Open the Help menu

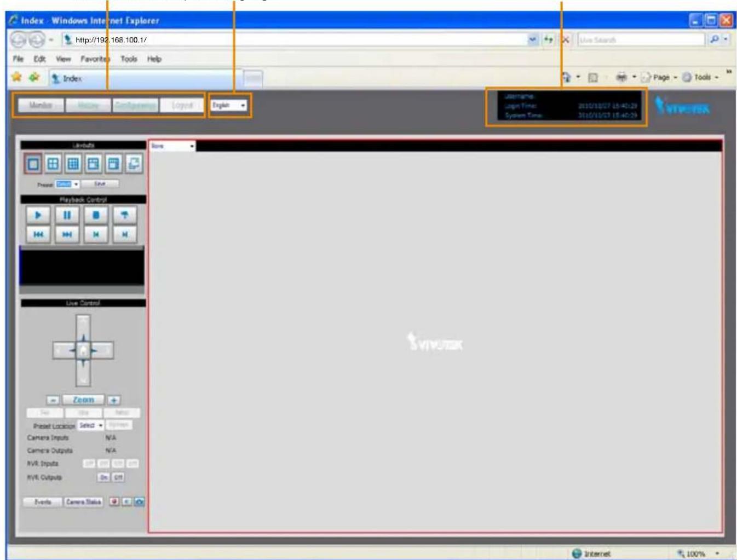point(154,59)
